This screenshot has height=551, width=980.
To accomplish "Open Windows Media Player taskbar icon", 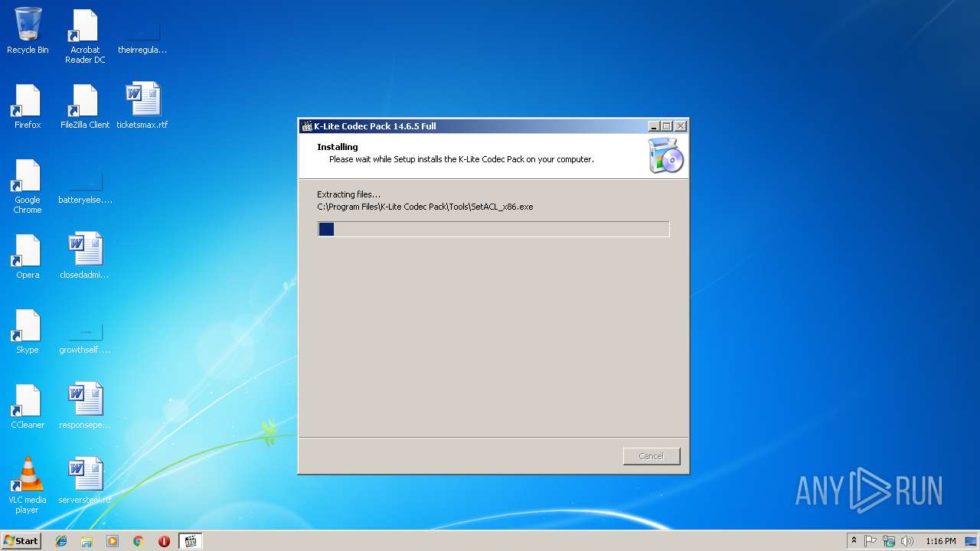I will [x=113, y=541].
